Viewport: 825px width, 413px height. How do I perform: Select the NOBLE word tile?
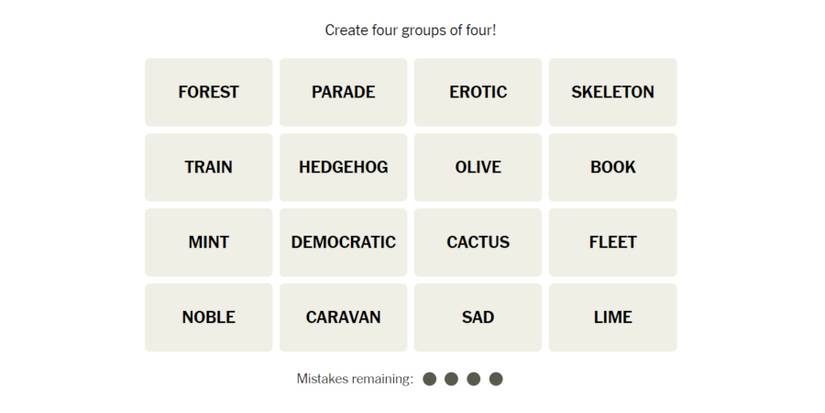[208, 317]
